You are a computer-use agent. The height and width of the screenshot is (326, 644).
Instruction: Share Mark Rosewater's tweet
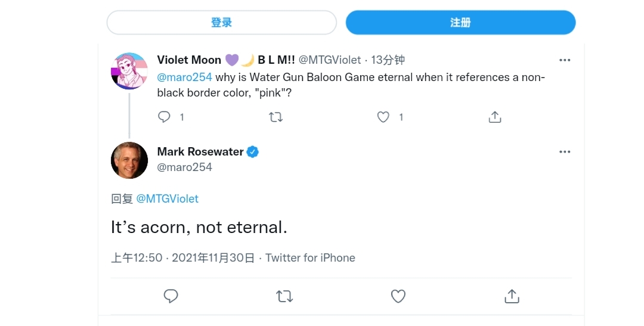[x=511, y=296]
